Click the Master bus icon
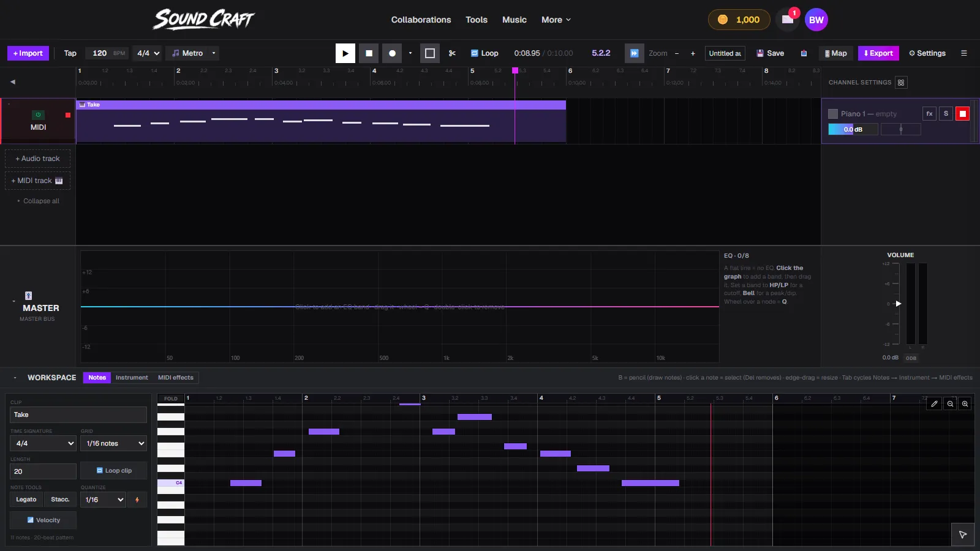Viewport: 980px width, 551px height. pos(28,296)
